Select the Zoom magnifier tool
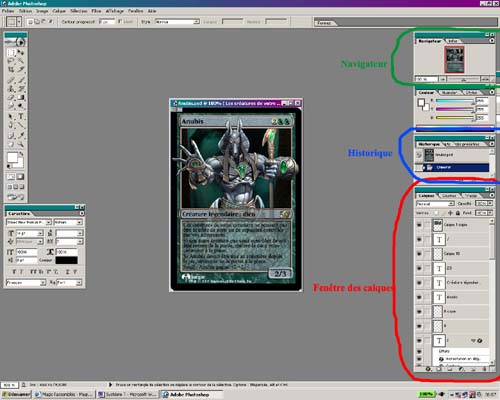The height and width of the screenshot is (400, 500). pos(21,144)
